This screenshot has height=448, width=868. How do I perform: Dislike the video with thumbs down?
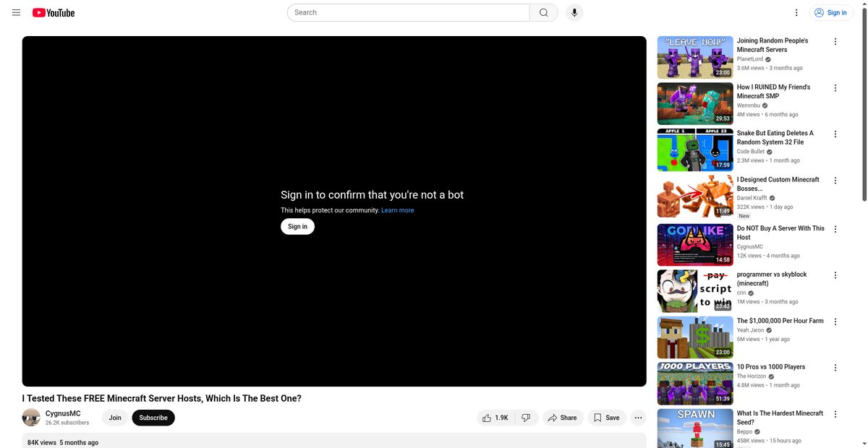pyautogui.click(x=527, y=418)
